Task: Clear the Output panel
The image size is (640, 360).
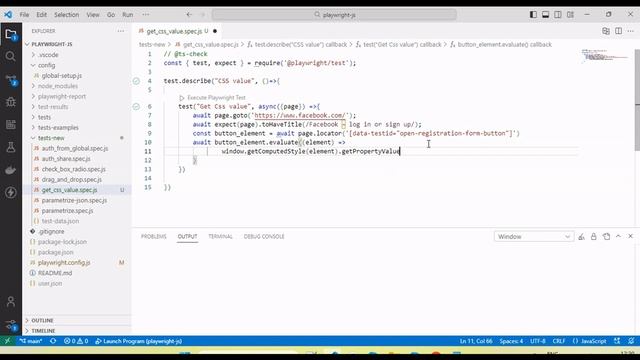Action: coord(581,237)
